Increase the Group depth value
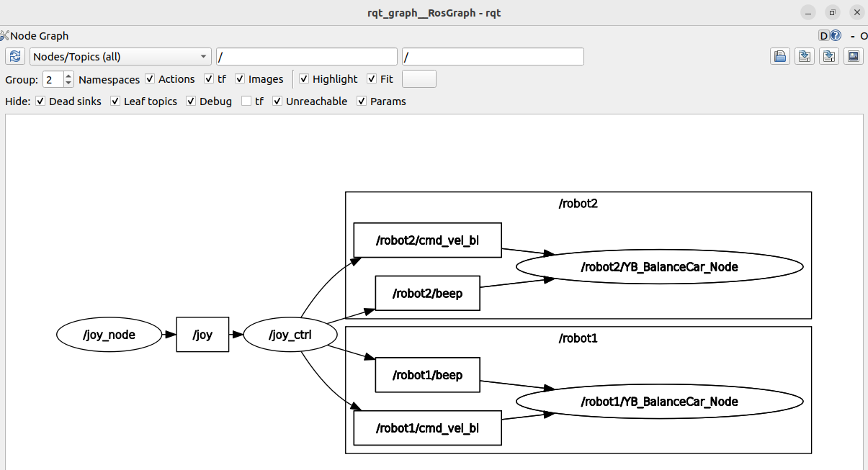 (68, 76)
